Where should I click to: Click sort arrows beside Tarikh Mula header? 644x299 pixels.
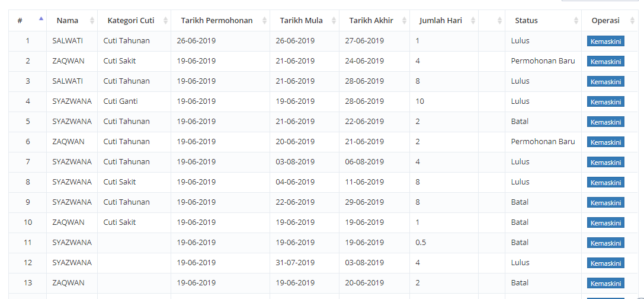(x=334, y=21)
